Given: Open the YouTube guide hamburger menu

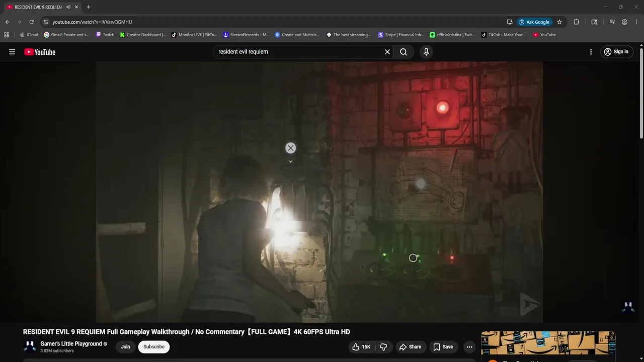Looking at the screenshot, I should (x=12, y=52).
